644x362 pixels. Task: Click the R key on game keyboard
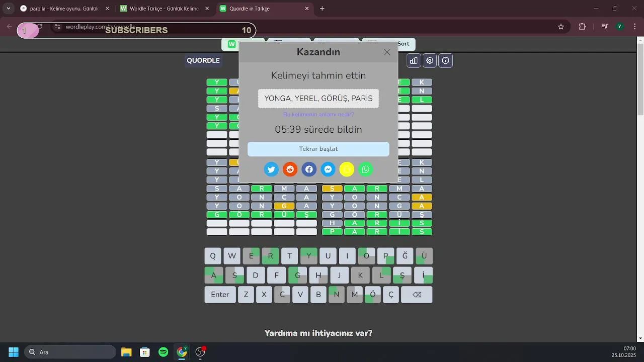coord(270,256)
